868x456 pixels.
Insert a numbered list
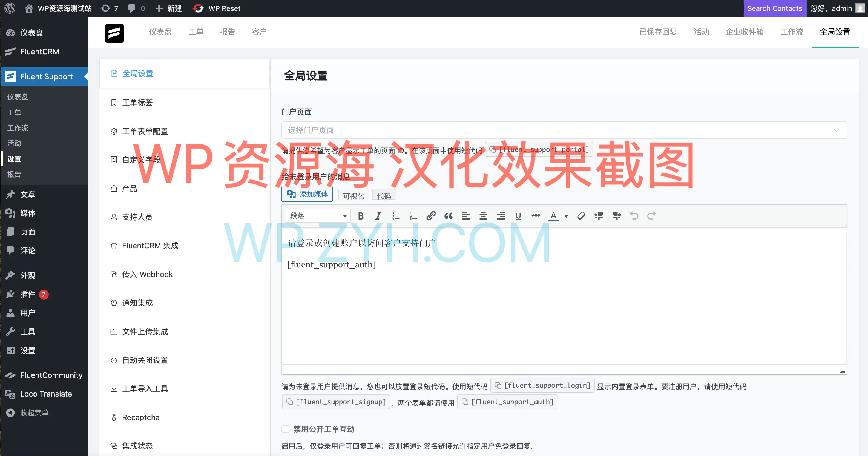[x=413, y=216]
